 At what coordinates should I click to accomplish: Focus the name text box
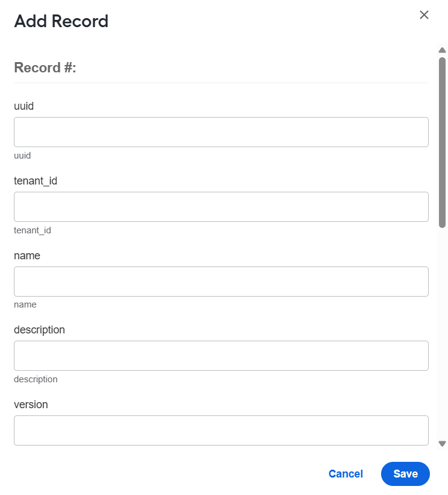(x=221, y=282)
